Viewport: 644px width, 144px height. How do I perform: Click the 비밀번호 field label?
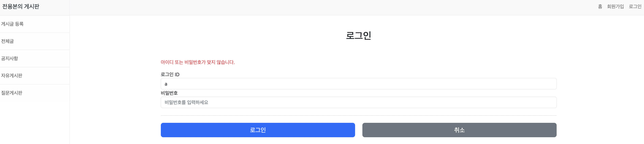click(x=169, y=93)
